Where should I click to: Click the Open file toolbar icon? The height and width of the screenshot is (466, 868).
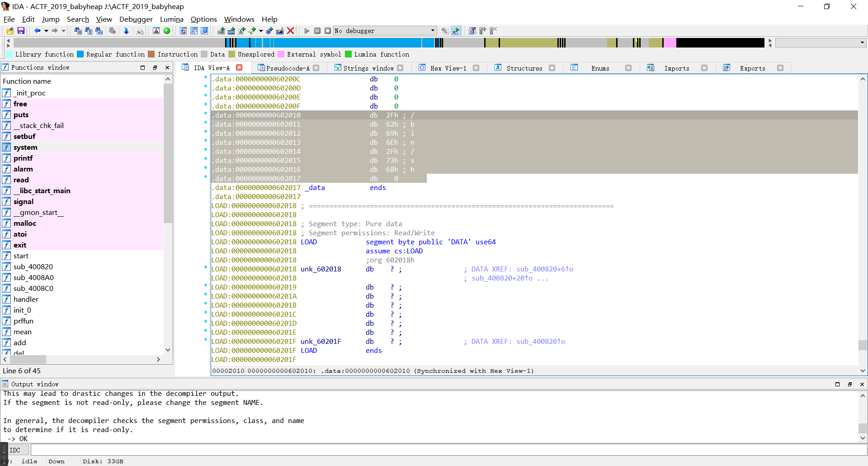[x=10, y=31]
